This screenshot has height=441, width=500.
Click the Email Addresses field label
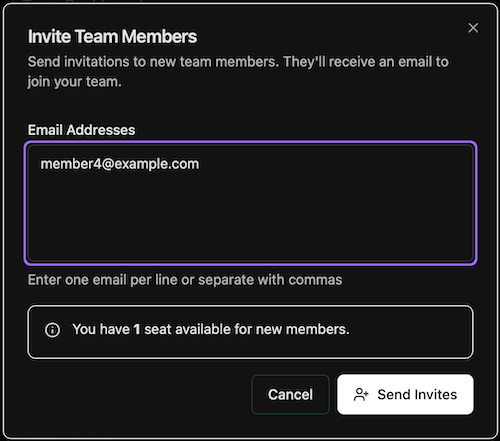[x=81, y=130]
